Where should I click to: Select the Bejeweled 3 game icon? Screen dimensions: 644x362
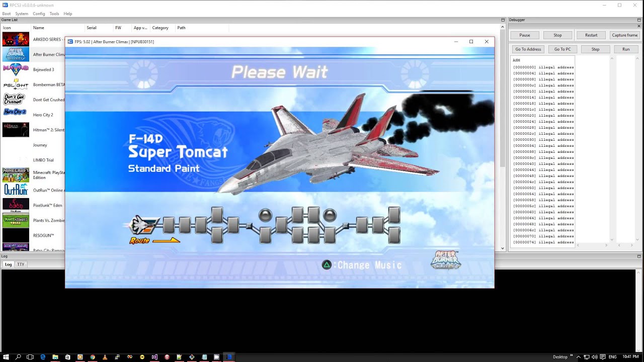click(16, 69)
